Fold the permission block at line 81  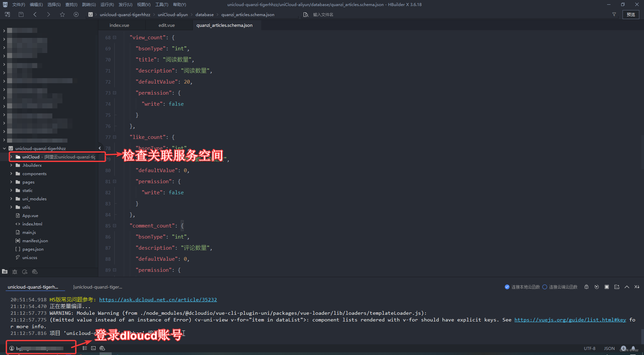click(115, 182)
